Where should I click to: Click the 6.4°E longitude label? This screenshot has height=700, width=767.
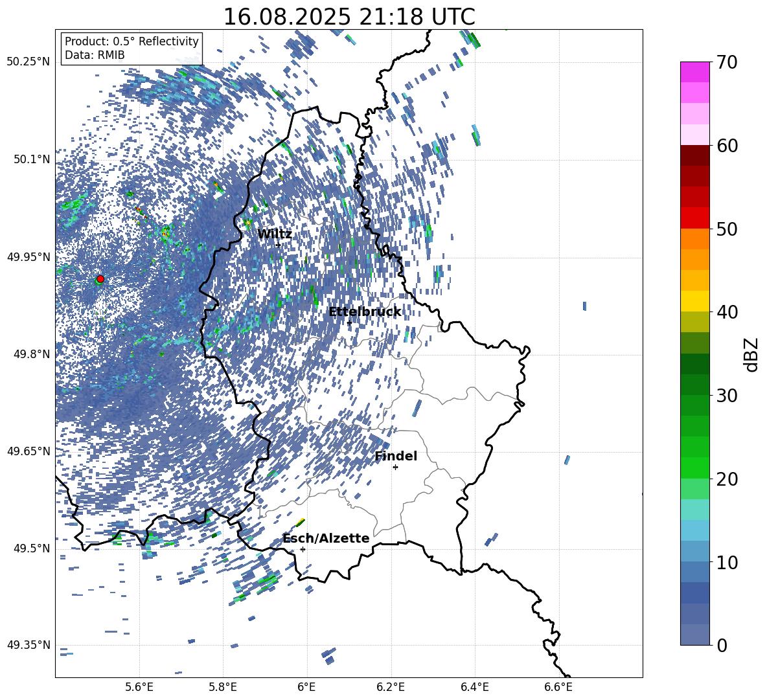[x=474, y=687]
